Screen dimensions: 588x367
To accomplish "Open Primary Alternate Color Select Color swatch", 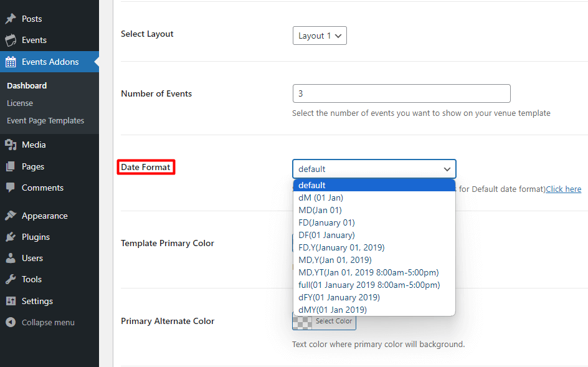I will (x=325, y=322).
